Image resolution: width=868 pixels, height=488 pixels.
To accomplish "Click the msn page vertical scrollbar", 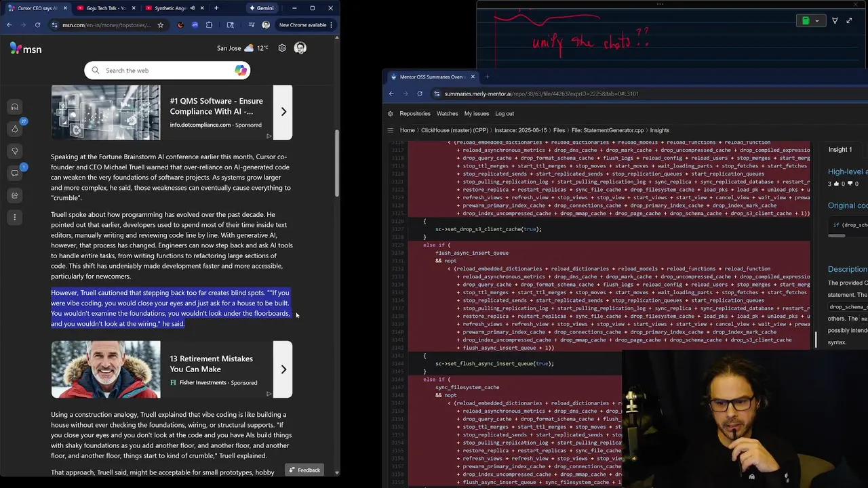I will tap(336, 163).
